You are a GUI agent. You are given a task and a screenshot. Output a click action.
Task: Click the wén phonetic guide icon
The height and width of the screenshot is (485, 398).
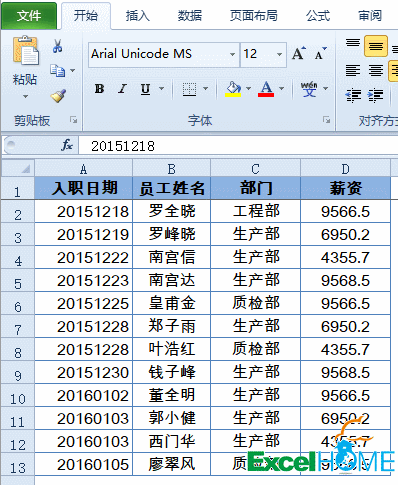pos(309,89)
